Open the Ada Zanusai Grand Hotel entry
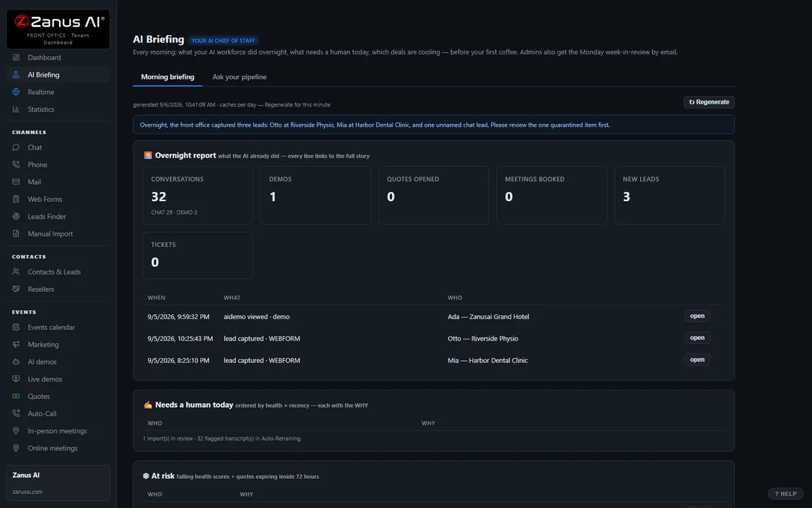Screen dimensions: 812x508 pos(698,316)
